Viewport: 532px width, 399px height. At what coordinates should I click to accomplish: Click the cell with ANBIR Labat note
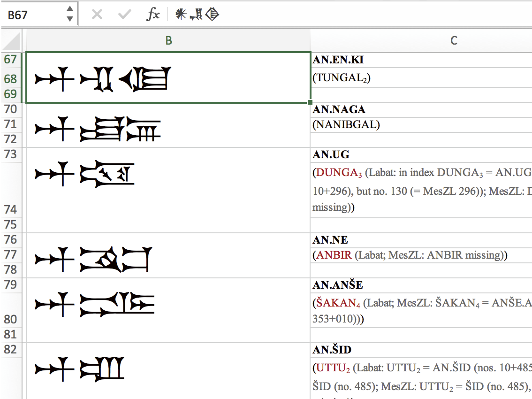[x=421, y=255]
